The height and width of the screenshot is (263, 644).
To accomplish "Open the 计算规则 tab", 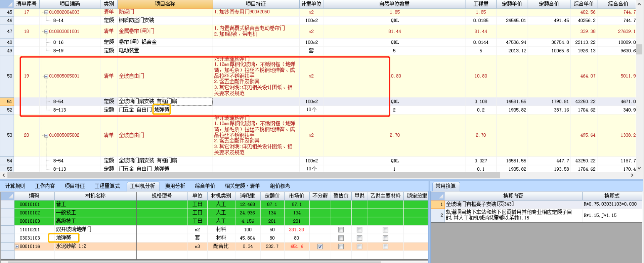I will tap(15, 186).
